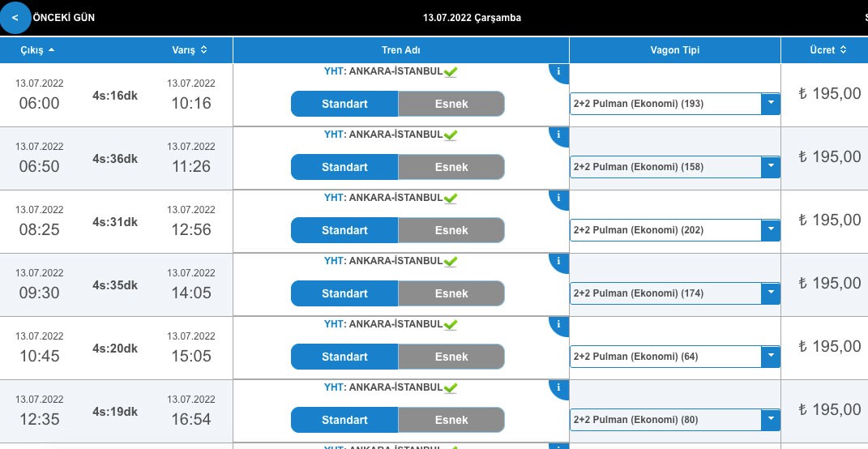This screenshot has width=868, height=449.
Task: Open info icon for the 10:45 train
Action: (x=558, y=324)
